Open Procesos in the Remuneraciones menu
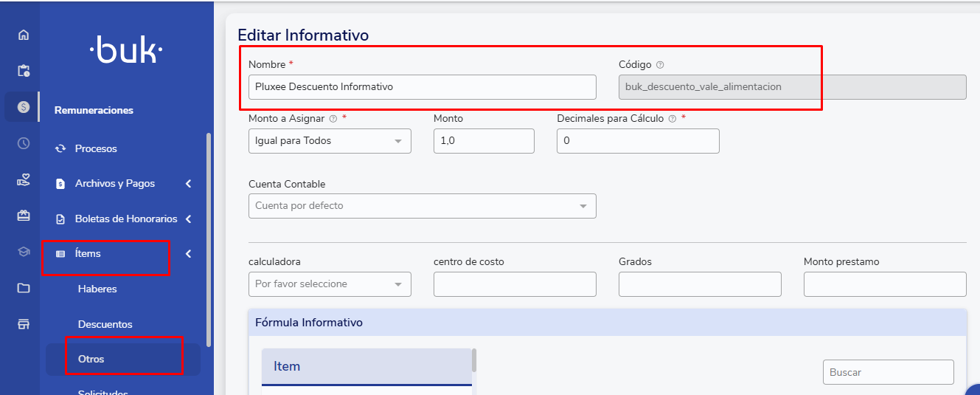The height and width of the screenshot is (395, 980). click(x=96, y=148)
